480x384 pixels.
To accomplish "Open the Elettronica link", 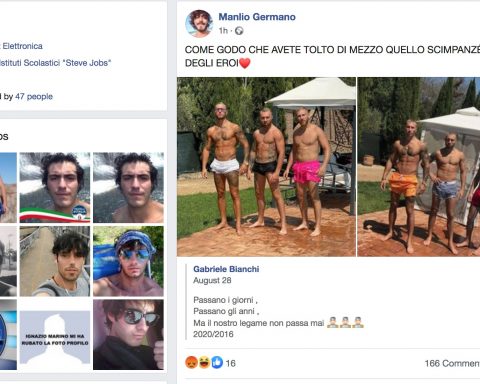I will pos(22,46).
